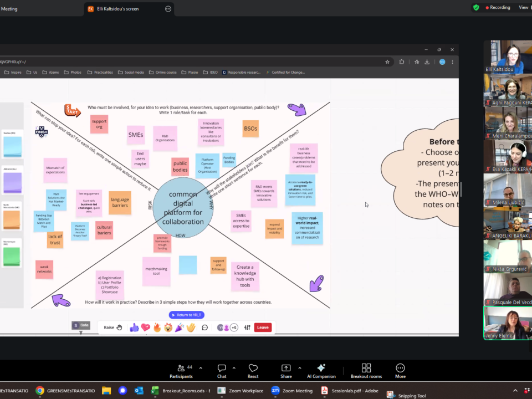532x399 pixels.
Task: Expand the Share options caret
Action: pos(300,367)
